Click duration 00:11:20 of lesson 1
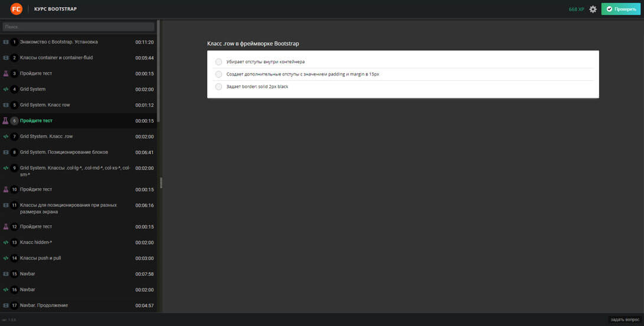Image resolution: width=644 pixels, height=326 pixels. (x=145, y=42)
